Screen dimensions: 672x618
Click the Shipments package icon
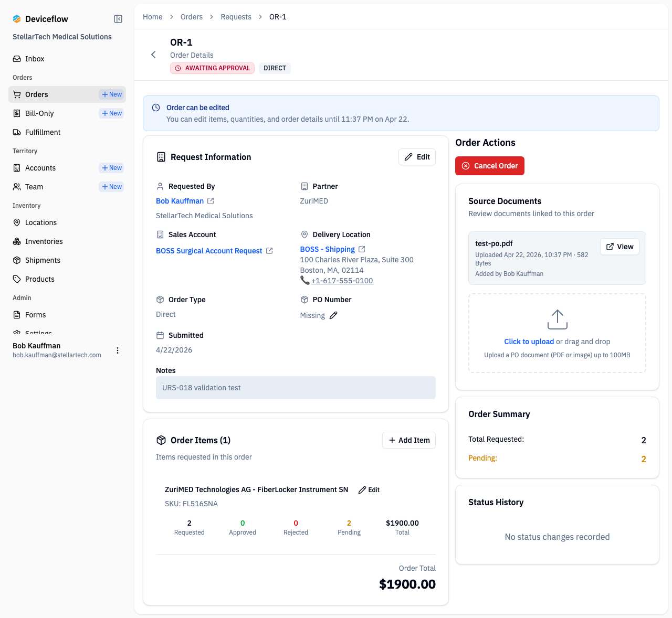pos(17,260)
